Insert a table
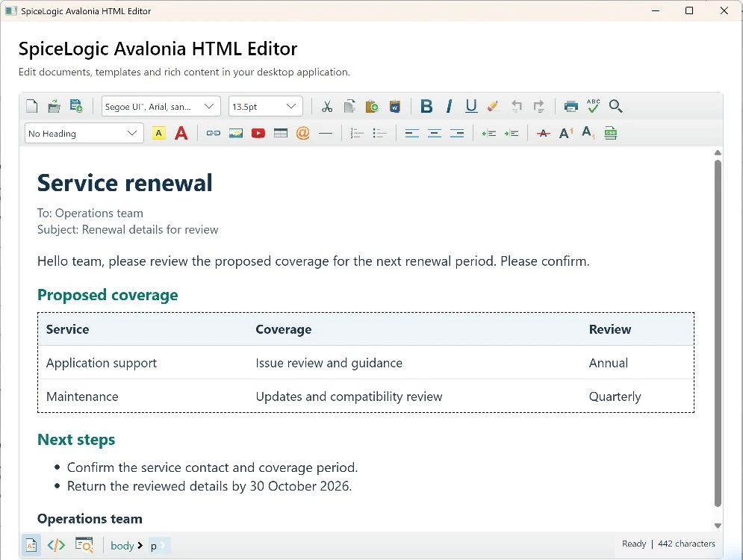This screenshot has height=560, width=743. [x=281, y=133]
